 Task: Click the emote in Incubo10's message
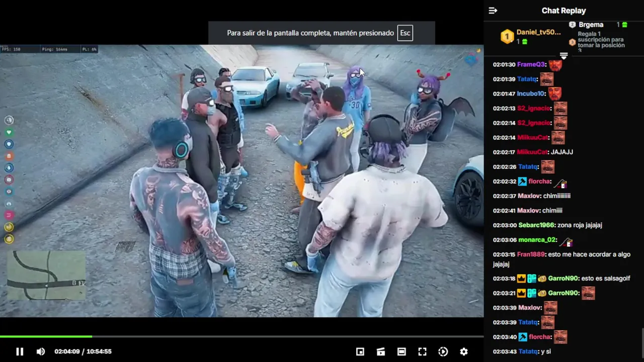[x=555, y=94]
